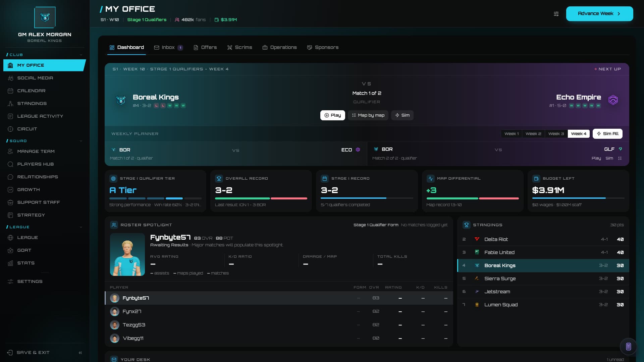Open the floating phone icon at bottom right
The height and width of the screenshot is (362, 644).
(628, 347)
